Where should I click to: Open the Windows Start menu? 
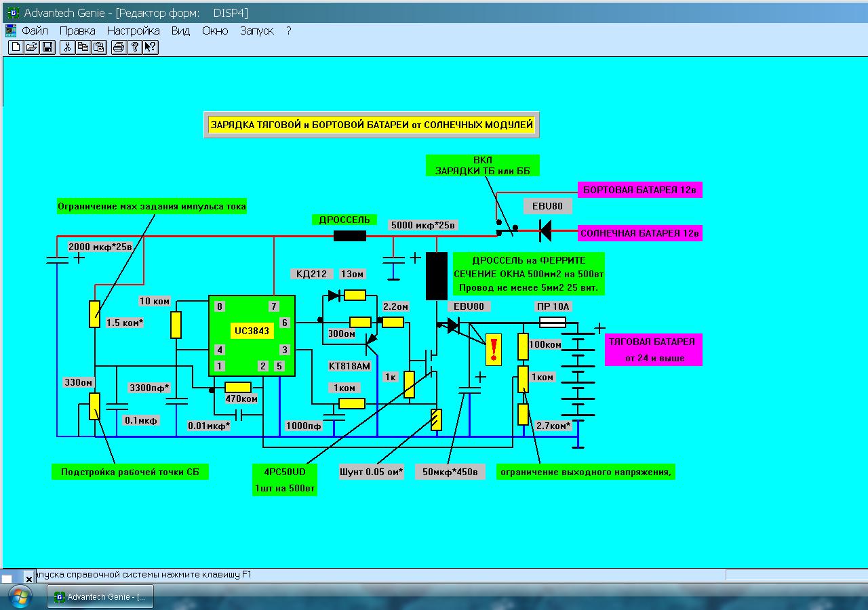click(20, 596)
